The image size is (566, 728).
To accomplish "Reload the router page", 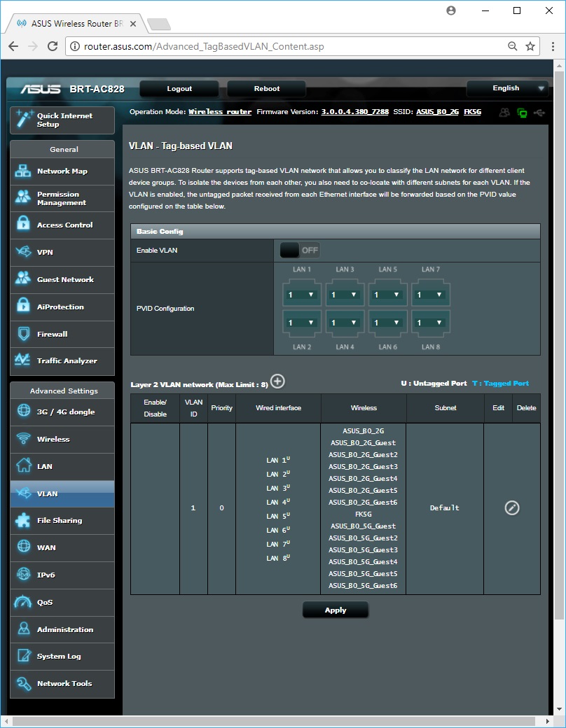I will click(53, 47).
